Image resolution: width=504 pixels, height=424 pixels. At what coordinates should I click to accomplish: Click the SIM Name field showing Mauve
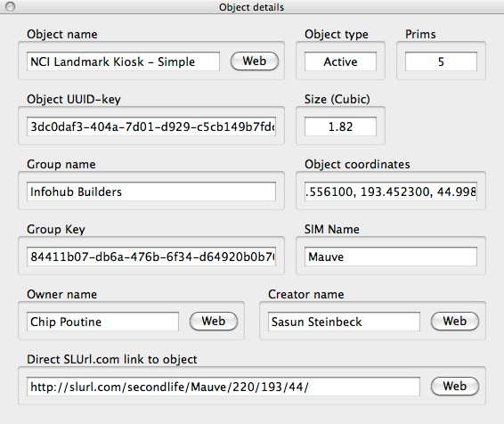[x=391, y=257]
